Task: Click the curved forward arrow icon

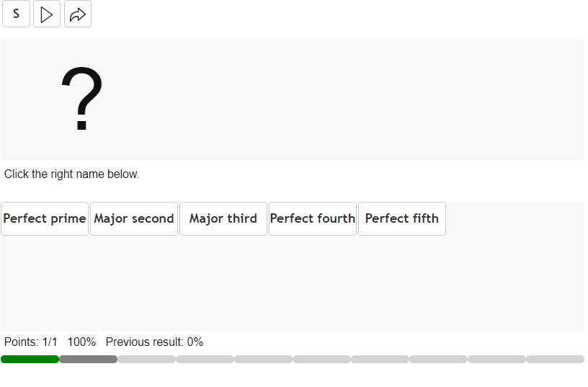Action: (x=78, y=14)
